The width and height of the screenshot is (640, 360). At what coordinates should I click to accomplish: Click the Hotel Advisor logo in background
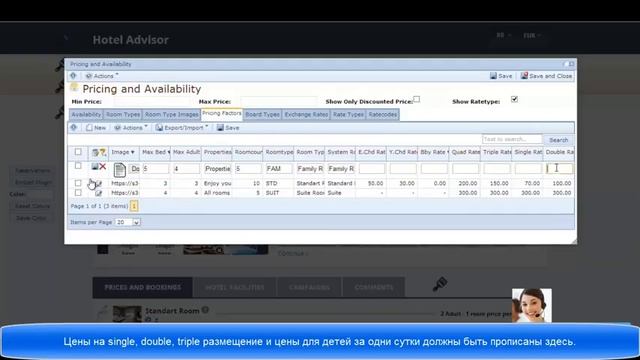click(x=131, y=40)
